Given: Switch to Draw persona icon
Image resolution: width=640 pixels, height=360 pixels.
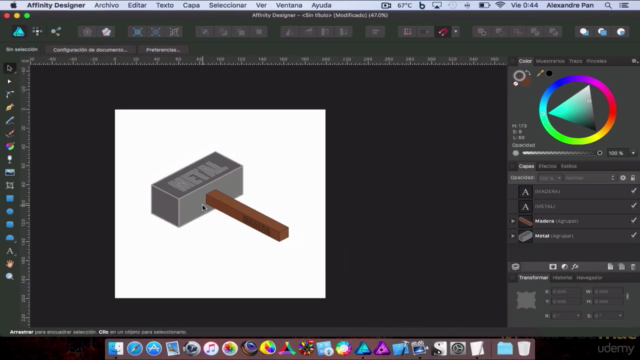Looking at the screenshot, I should 19,32.
